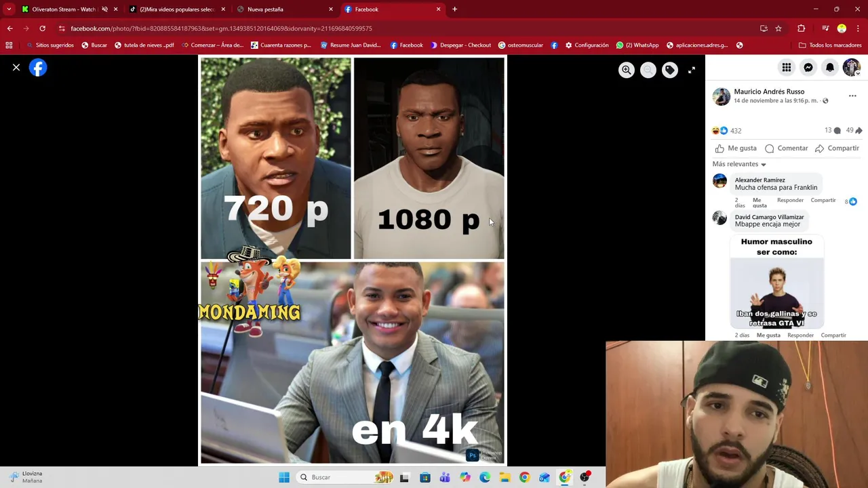868x488 pixels.
Task: Open the tutela de nieves pdf bookmark
Action: point(144,45)
